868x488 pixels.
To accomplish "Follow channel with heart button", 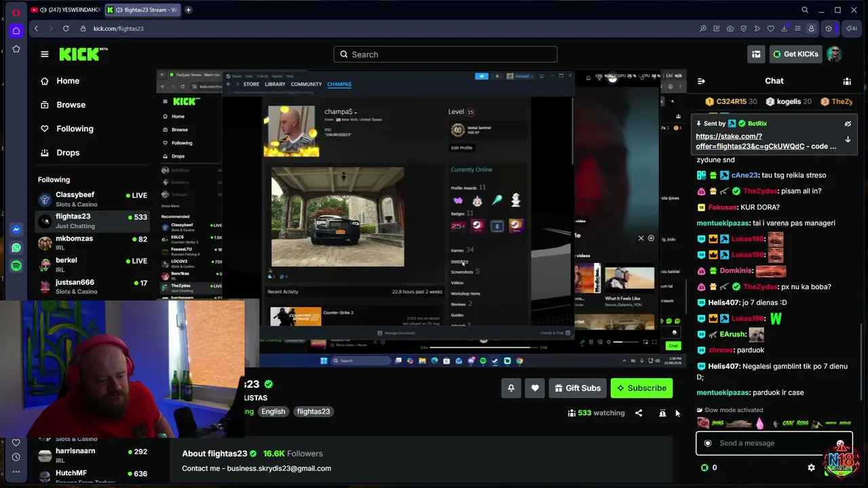I will pos(535,388).
